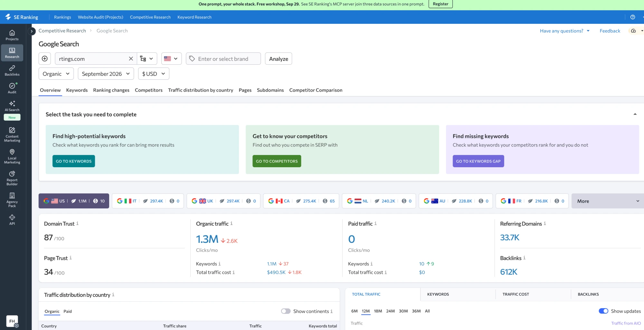Open Website Audit (Projects) in top navigation
The width and height of the screenshot is (644, 330).
point(100,17)
